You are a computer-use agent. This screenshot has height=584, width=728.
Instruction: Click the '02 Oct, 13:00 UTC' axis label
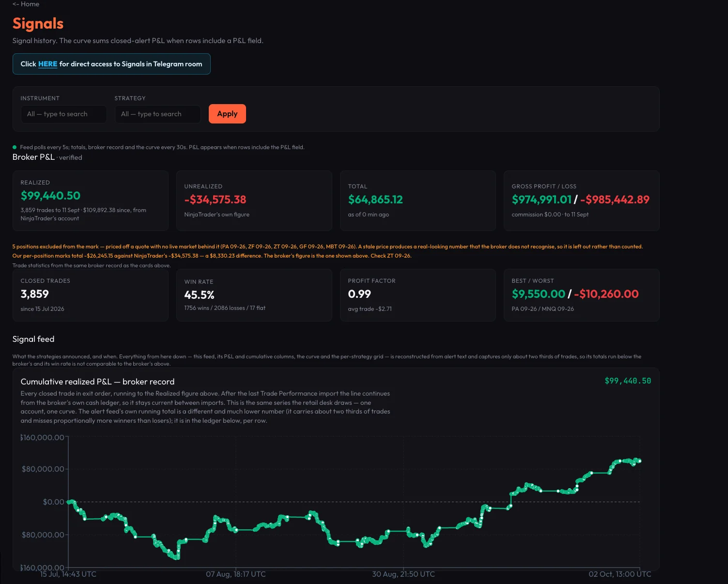620,574
